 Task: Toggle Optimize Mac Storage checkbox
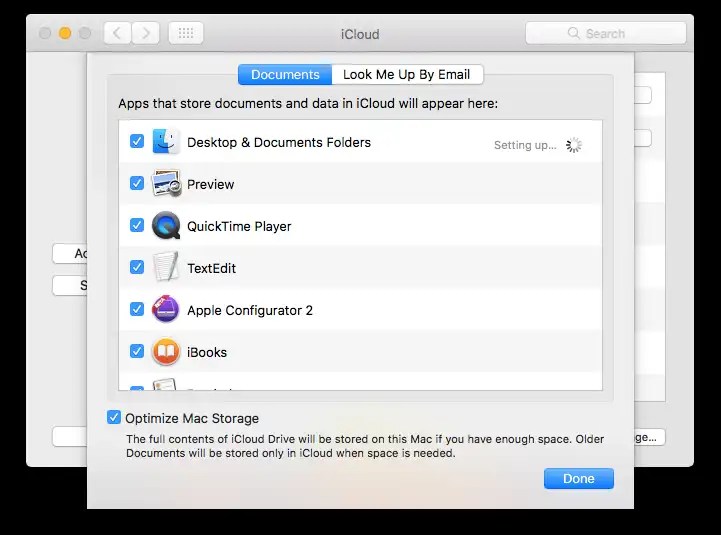point(114,417)
